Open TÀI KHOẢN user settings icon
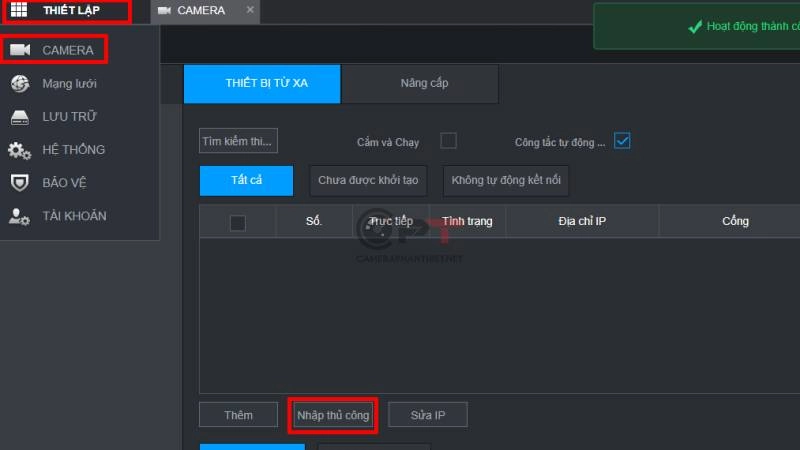The width and height of the screenshot is (800, 450). [19, 216]
